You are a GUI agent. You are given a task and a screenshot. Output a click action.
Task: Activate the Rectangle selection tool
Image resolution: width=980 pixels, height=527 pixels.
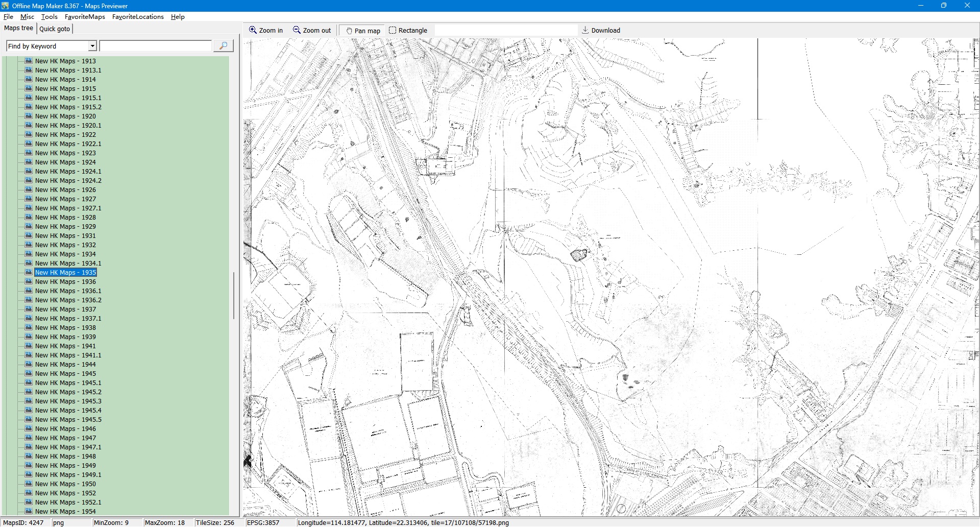[x=392, y=30]
